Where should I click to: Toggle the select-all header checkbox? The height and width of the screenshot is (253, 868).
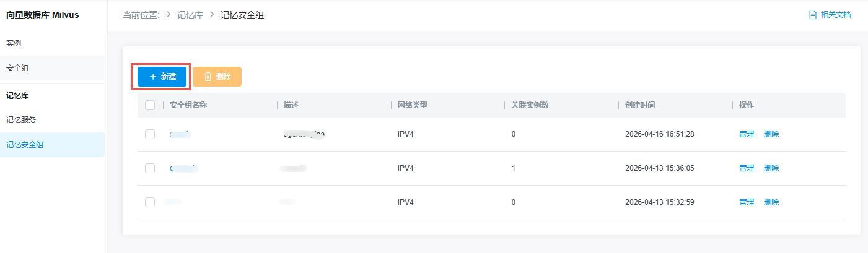[x=150, y=105]
